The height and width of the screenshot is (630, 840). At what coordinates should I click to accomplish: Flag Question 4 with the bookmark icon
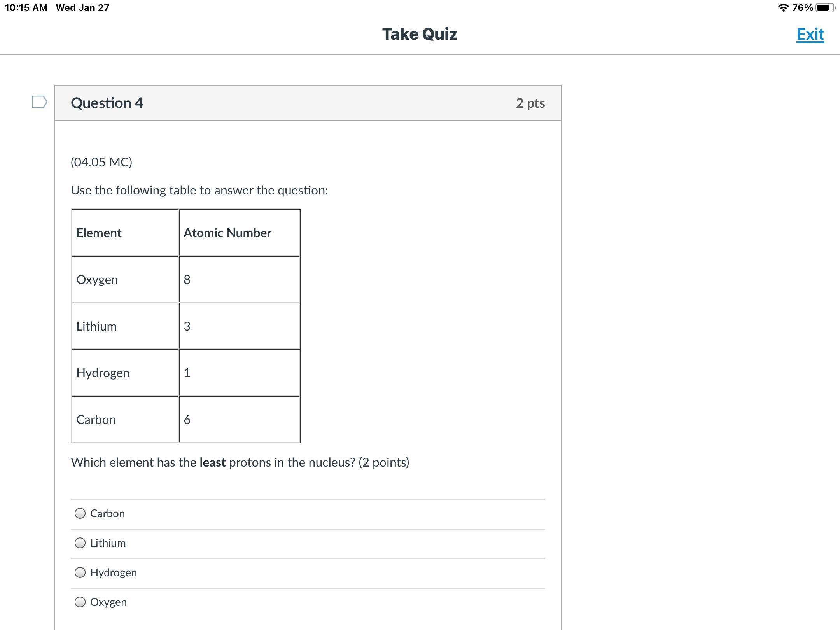click(x=39, y=102)
